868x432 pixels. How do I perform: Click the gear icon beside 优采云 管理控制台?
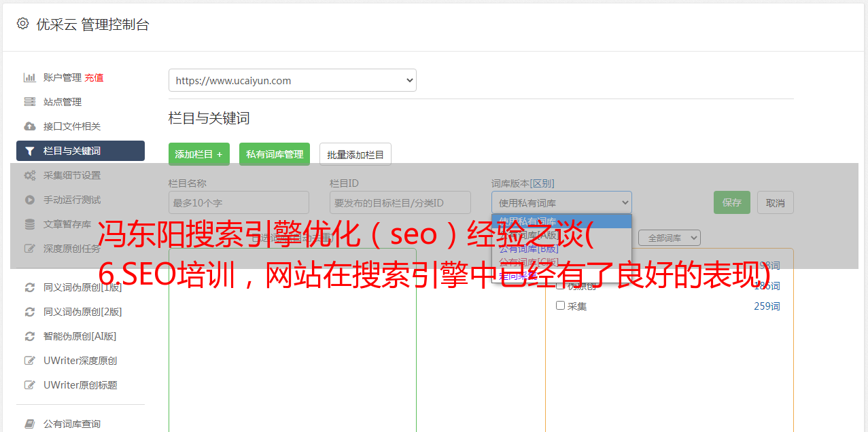(22, 24)
